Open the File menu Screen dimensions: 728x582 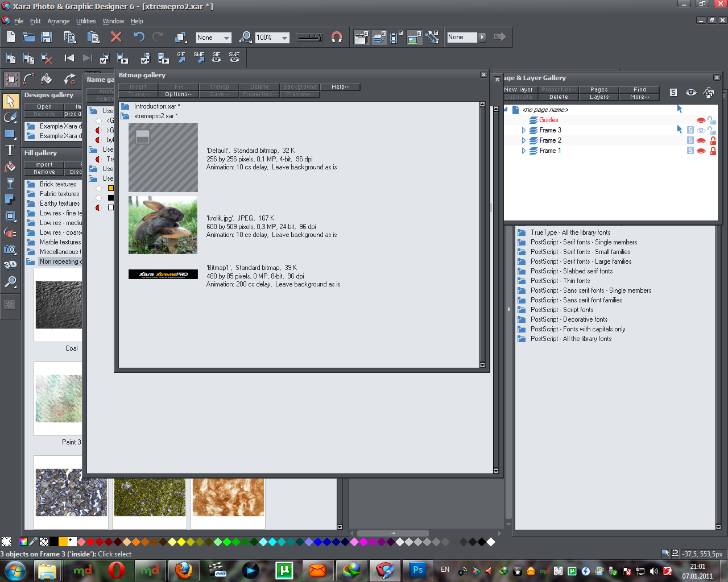[x=19, y=21]
